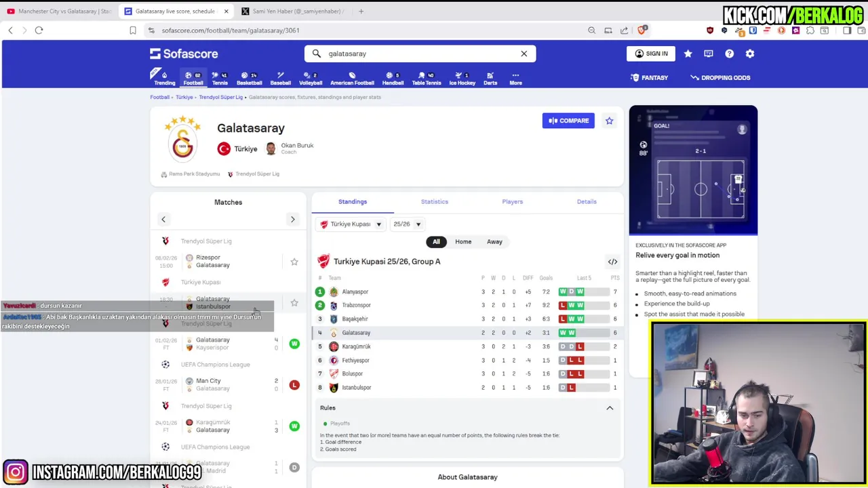
Task: Open Karagümrük in standings table
Action: tap(468, 346)
